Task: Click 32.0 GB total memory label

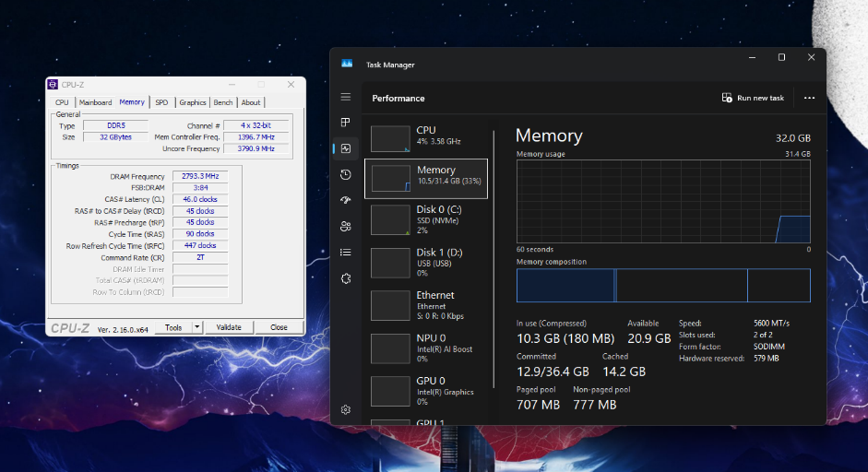Action: point(792,138)
